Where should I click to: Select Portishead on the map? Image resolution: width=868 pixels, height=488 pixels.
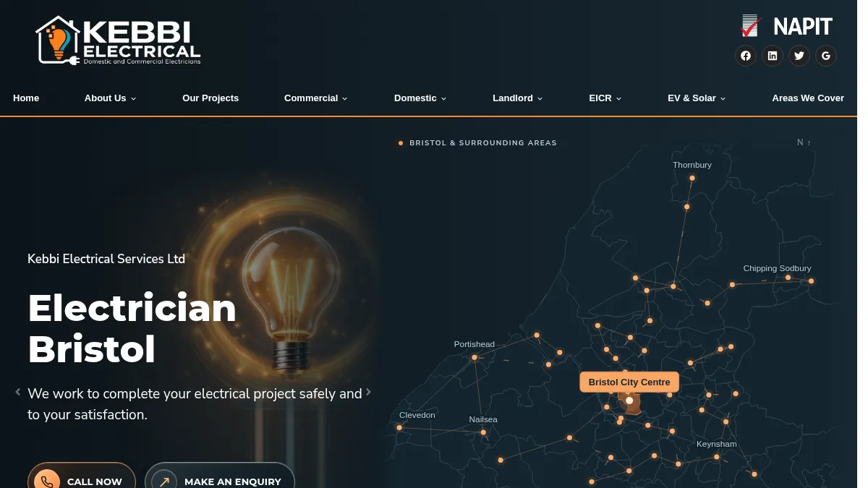475,344
